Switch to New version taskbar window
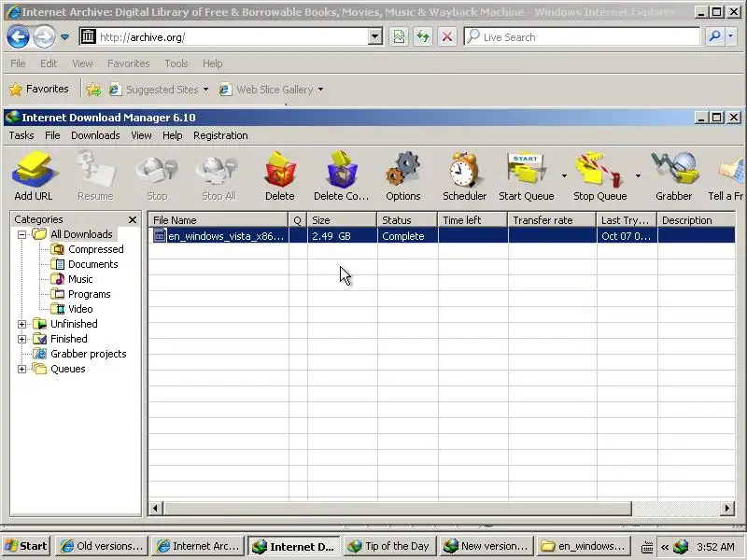 pyautogui.click(x=486, y=546)
